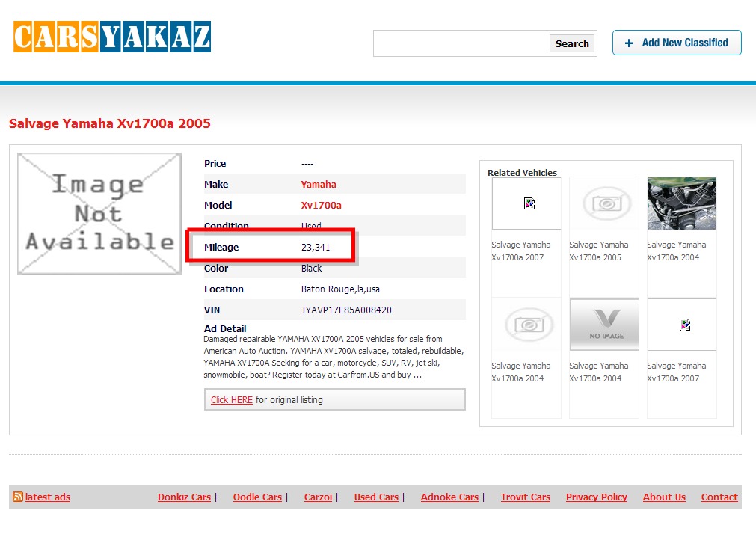Click the page heading Salvage Yamaha Xv1700a 2005
Image resolution: width=756 pixels, height=543 pixels.
pyautogui.click(x=110, y=123)
